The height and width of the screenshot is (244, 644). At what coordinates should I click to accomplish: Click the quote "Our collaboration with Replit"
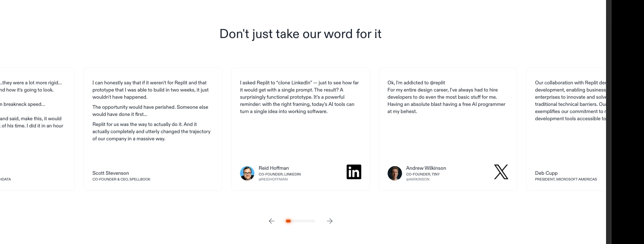tap(570, 100)
